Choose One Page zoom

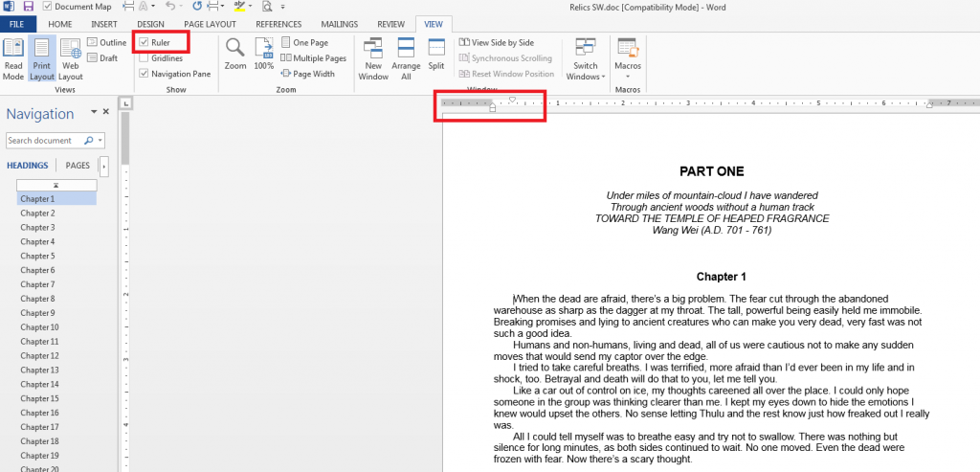coord(304,42)
